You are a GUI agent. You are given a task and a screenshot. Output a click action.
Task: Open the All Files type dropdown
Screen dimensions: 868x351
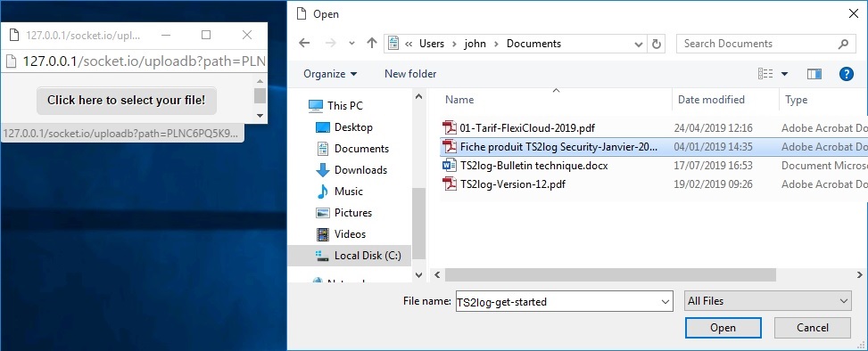tap(767, 301)
